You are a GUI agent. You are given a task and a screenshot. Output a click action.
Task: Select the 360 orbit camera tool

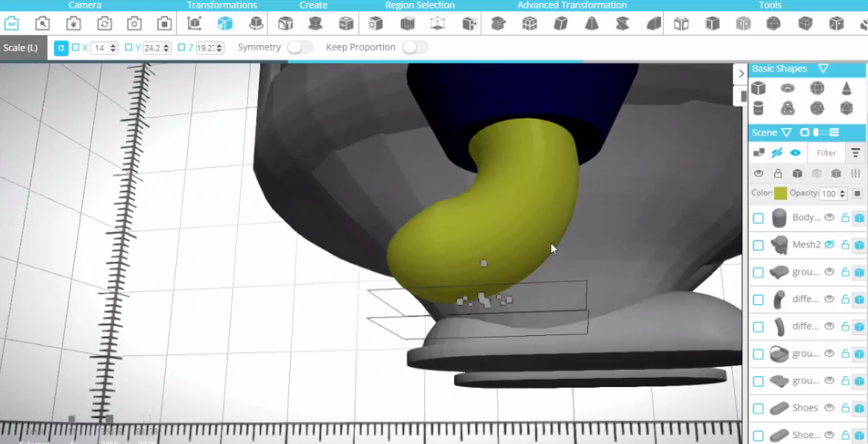point(12,23)
